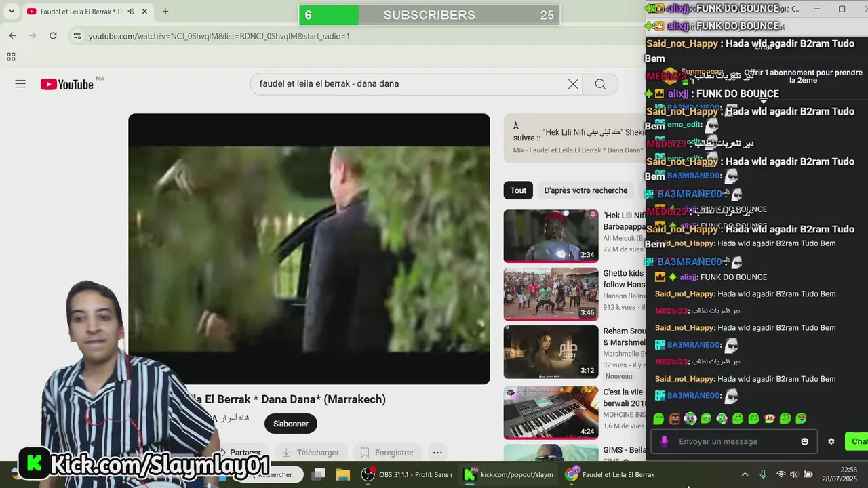Open 'Ghetto kids' video title link

pyautogui.click(x=624, y=279)
